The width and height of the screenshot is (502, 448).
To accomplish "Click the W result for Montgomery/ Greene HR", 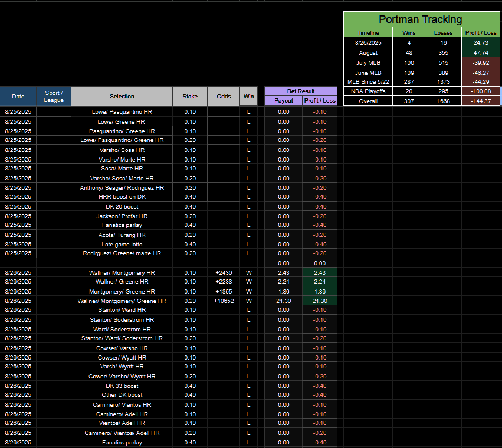I will pos(249,292).
